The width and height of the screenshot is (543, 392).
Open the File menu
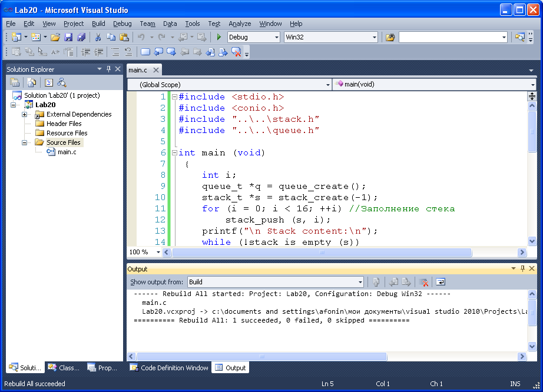tap(11, 24)
